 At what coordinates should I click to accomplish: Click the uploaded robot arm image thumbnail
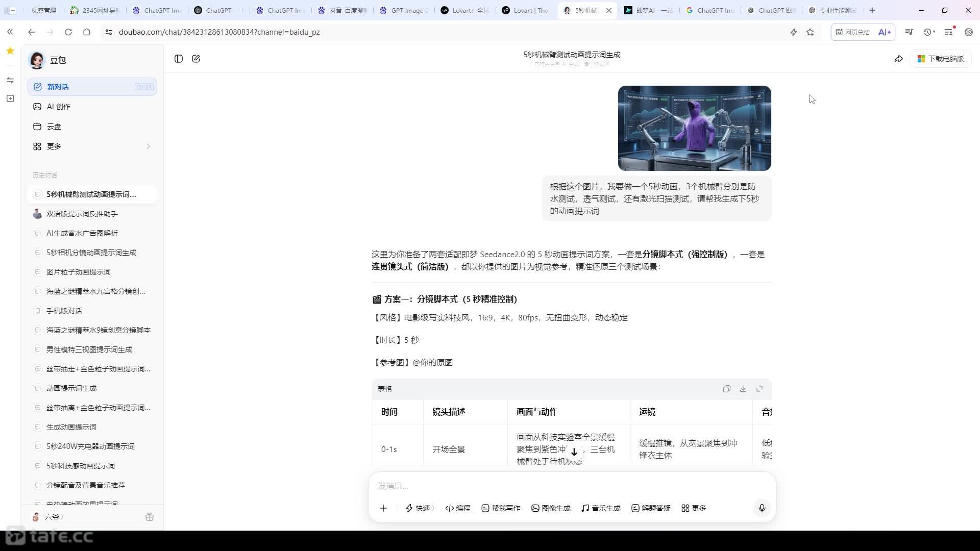[x=694, y=128]
